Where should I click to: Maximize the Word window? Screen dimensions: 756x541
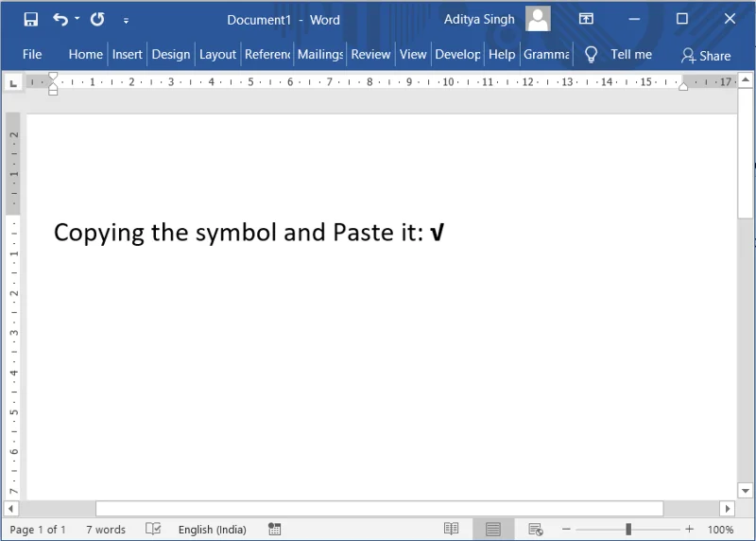coord(681,19)
